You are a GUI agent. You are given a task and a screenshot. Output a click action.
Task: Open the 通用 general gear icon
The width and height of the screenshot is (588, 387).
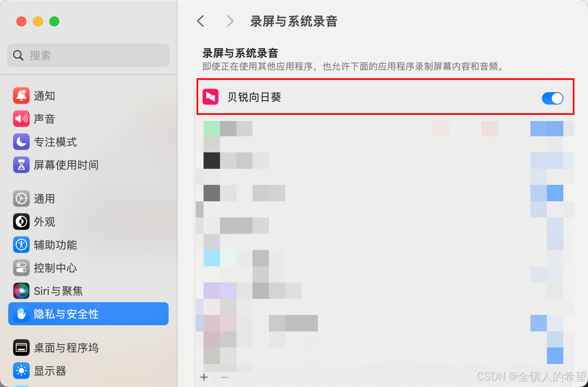coord(21,198)
